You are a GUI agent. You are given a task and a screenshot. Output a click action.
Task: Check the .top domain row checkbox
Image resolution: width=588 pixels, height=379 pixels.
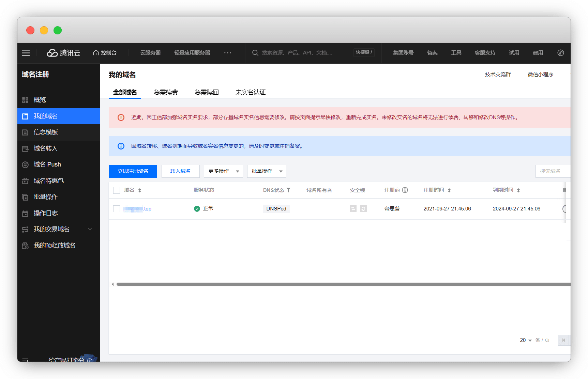[x=117, y=209]
